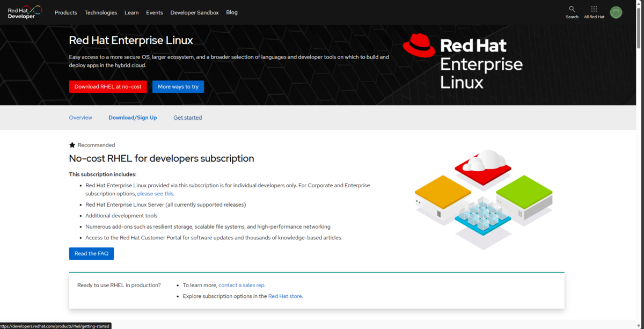Open the All Red Hat grid icon
Screen dimensions: 644x329
coord(594,9)
